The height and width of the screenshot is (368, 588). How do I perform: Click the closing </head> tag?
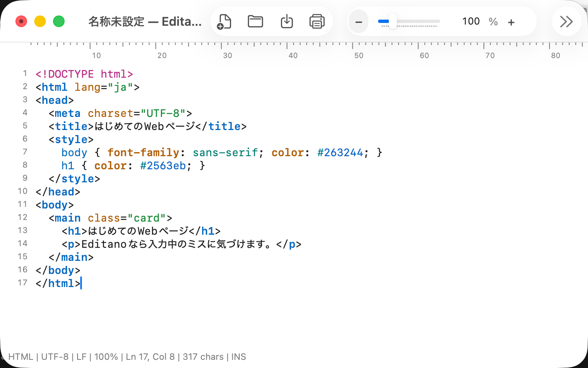[x=58, y=192]
